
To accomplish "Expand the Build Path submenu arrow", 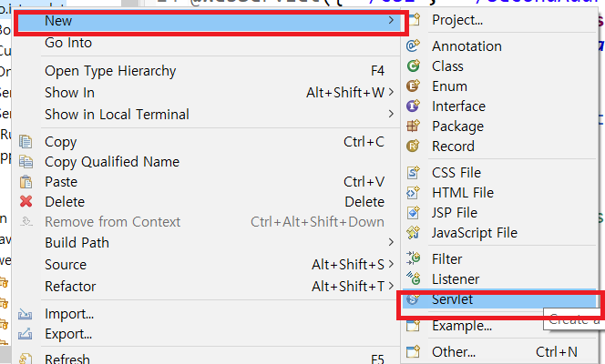I will tap(391, 242).
